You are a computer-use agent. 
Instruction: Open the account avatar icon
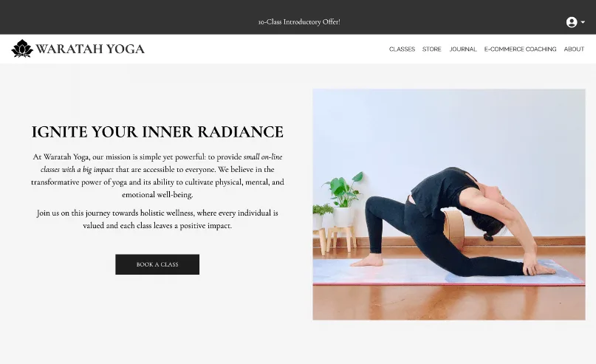tap(572, 22)
